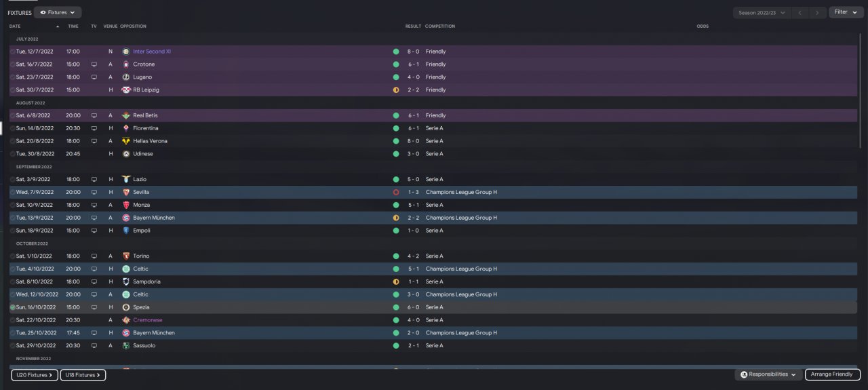Click the red loss indicator for Sevilla
The width and height of the screenshot is (868, 390).
[x=395, y=193]
